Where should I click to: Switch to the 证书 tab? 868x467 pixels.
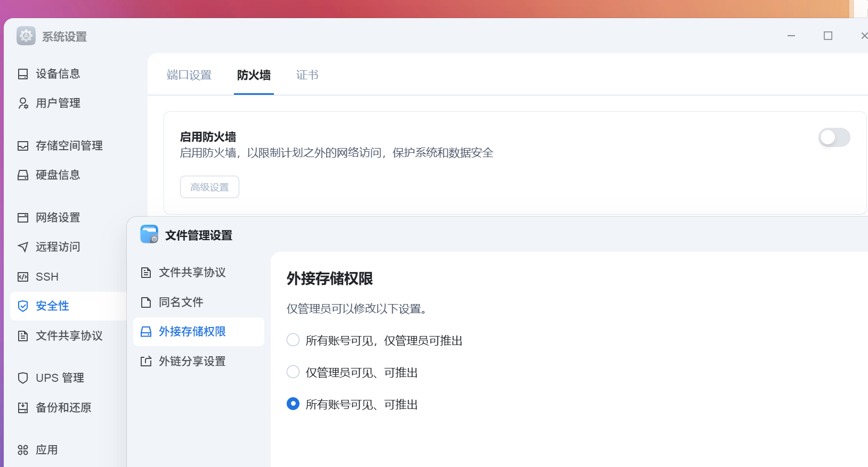click(307, 75)
